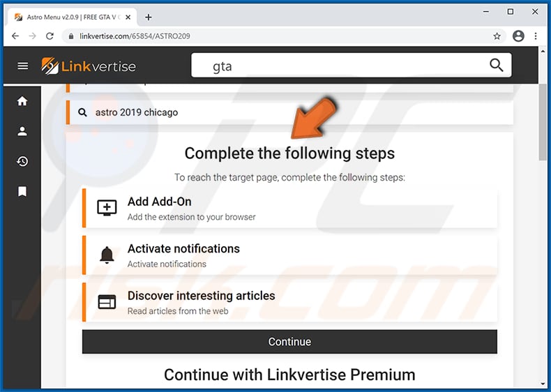Select the Discover interesting articles step
This screenshot has height=392, width=551.
click(x=289, y=302)
